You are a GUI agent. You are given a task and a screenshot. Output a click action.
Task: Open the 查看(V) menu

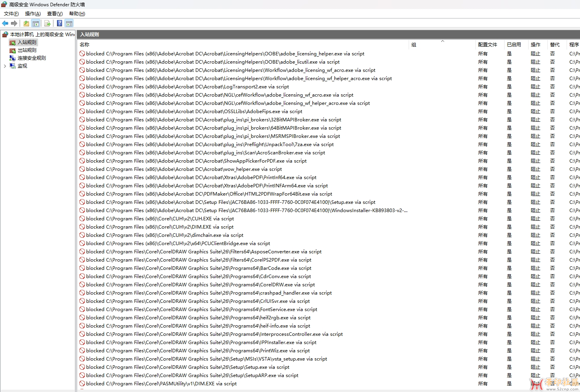tap(55, 14)
